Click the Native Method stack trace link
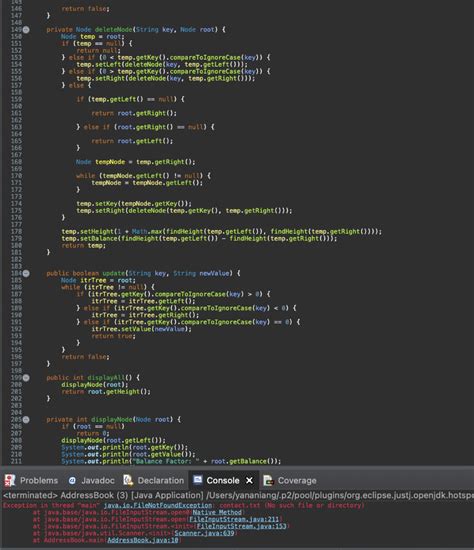This screenshot has width=474, height=550. click(217, 512)
